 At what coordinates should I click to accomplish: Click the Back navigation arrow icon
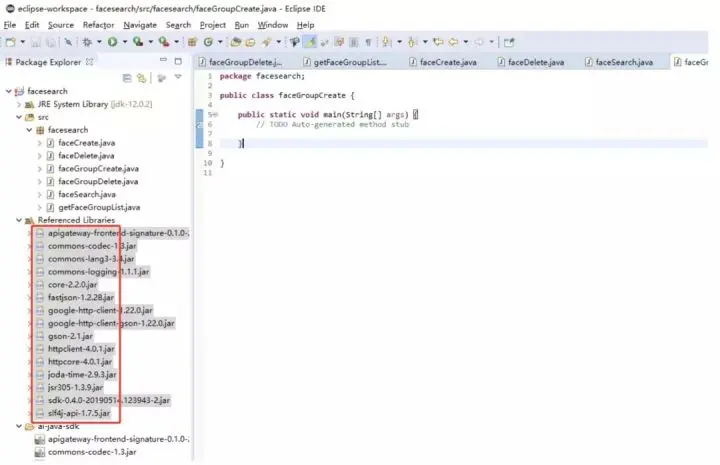pos(453,42)
